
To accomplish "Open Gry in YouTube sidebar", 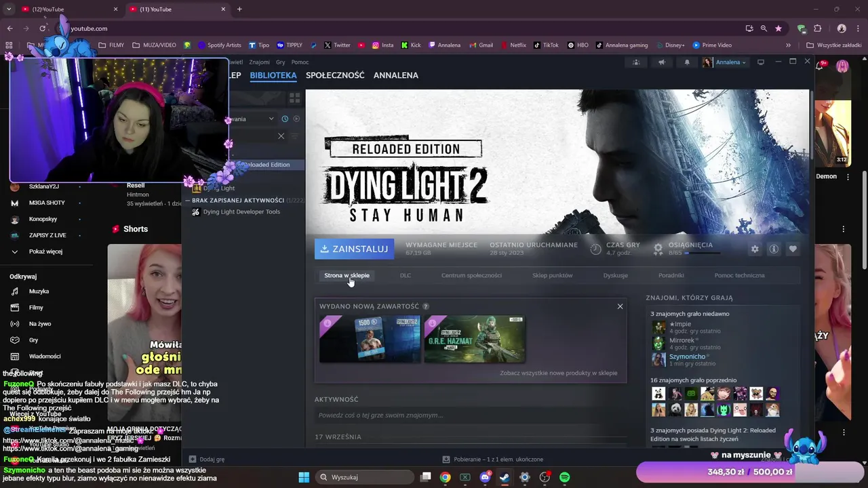I will pyautogui.click(x=33, y=340).
